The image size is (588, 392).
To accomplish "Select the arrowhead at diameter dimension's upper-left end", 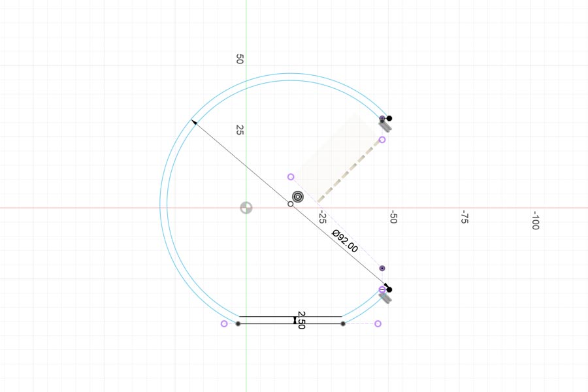I will [x=194, y=122].
